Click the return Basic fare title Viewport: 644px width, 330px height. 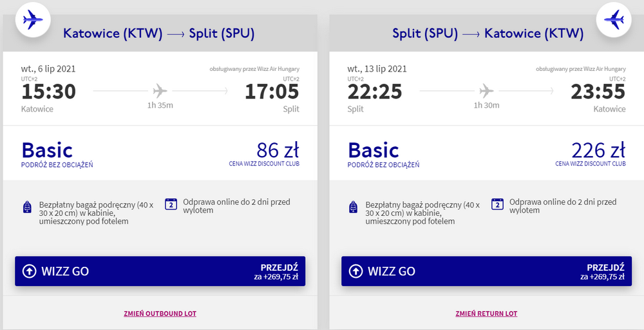[x=374, y=150]
